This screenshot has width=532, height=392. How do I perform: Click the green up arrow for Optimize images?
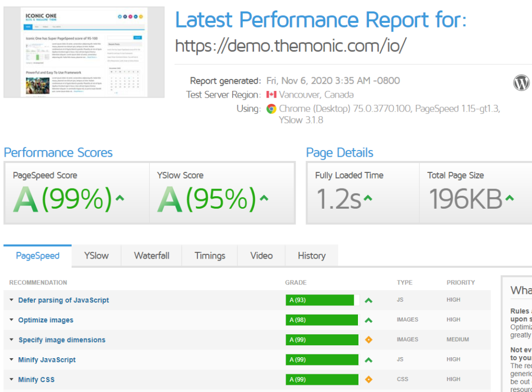pos(368,320)
